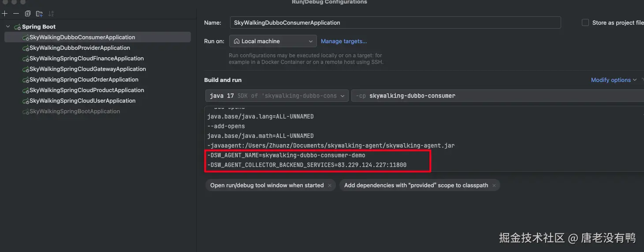Click the Copy Configuration icon
Viewport: 644px width, 252px height.
[28, 14]
